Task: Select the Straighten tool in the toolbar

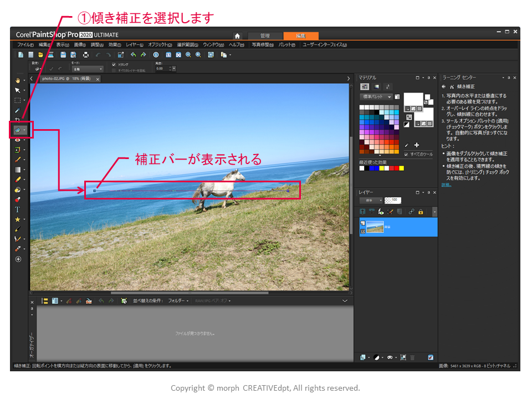Action: [x=18, y=130]
